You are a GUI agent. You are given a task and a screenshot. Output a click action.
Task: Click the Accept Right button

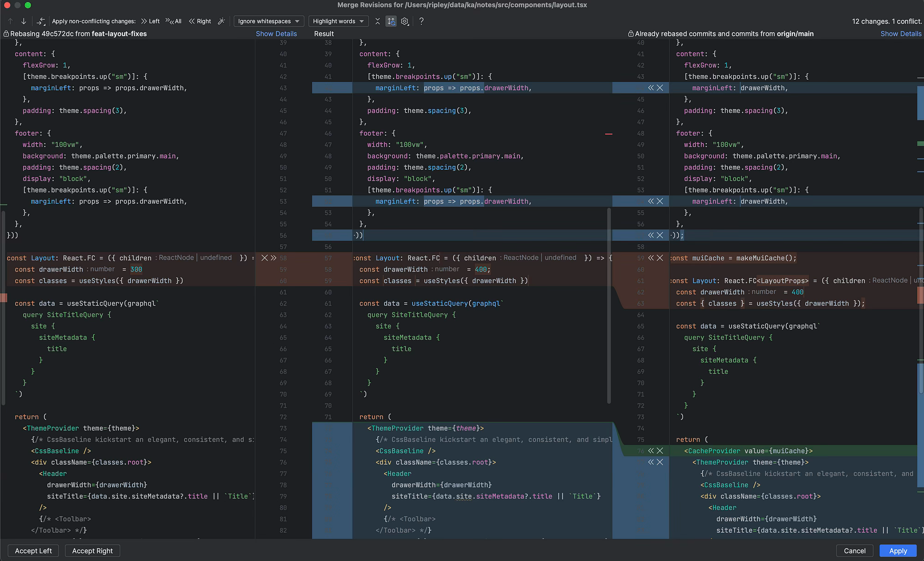[x=92, y=551]
